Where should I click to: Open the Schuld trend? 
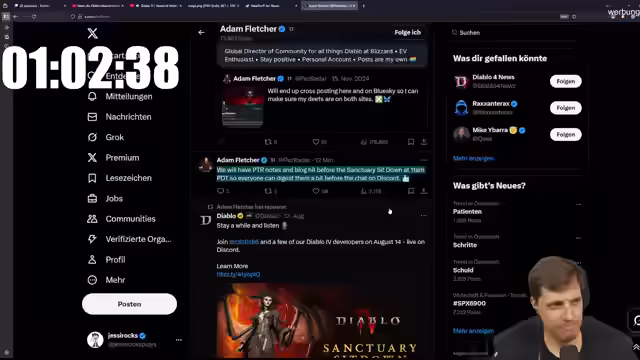[463, 270]
